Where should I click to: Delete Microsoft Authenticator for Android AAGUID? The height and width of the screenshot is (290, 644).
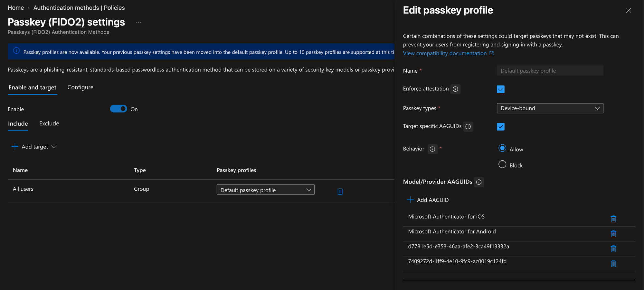coord(613,234)
